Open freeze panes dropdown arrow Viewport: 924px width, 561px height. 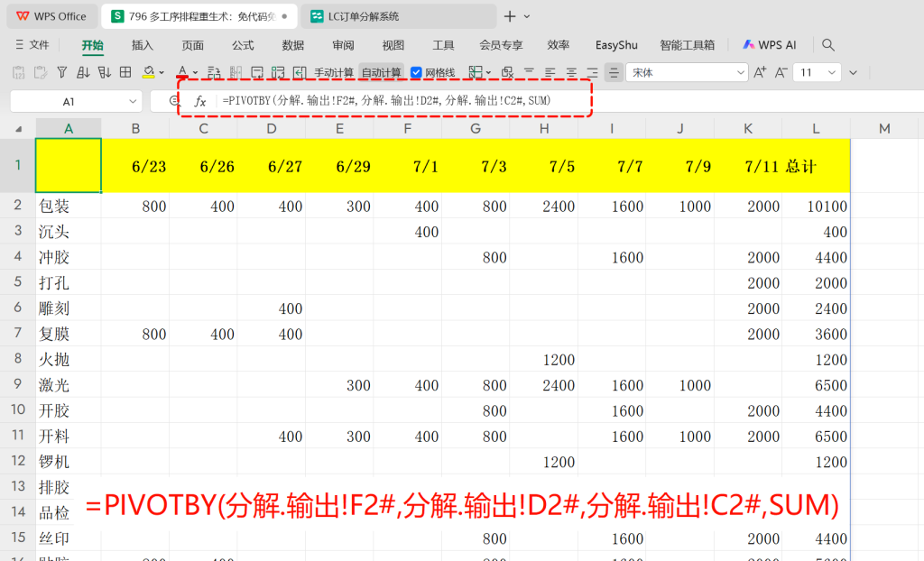point(488,72)
